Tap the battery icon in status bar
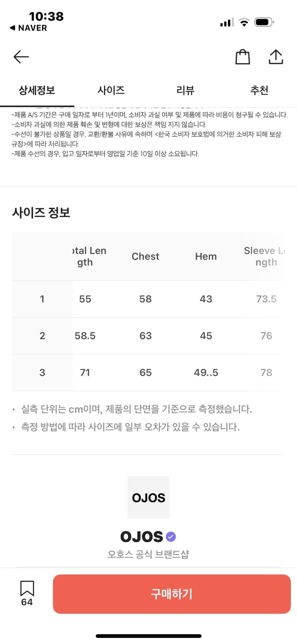The width and height of the screenshot is (297, 644). click(264, 22)
